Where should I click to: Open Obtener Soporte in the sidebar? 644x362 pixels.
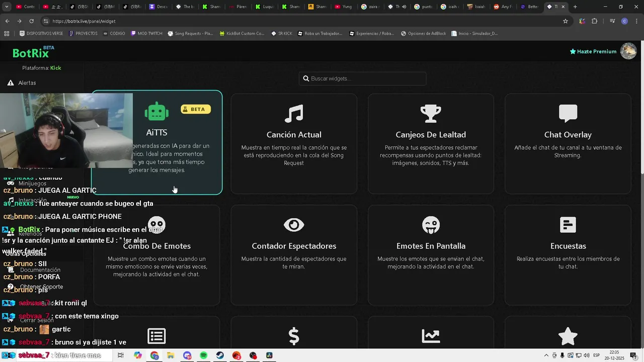pos(41,287)
